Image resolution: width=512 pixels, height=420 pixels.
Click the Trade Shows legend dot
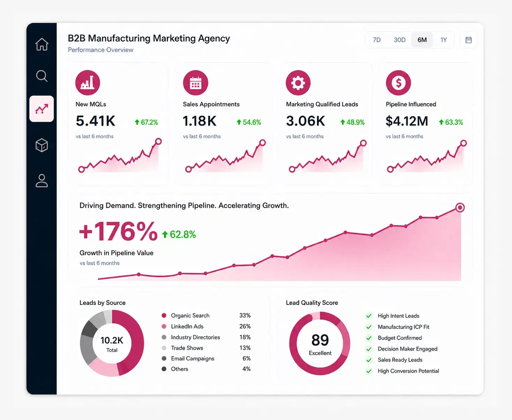click(164, 348)
